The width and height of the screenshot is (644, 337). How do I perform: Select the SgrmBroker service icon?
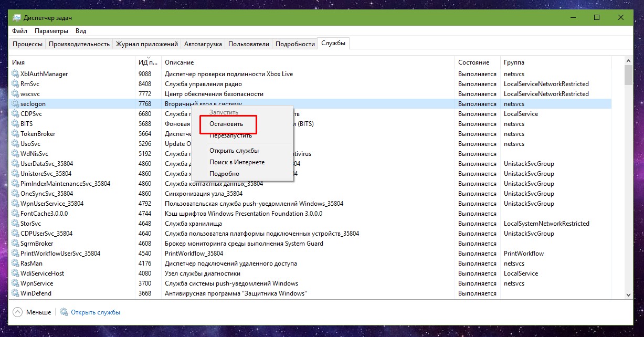coord(15,244)
